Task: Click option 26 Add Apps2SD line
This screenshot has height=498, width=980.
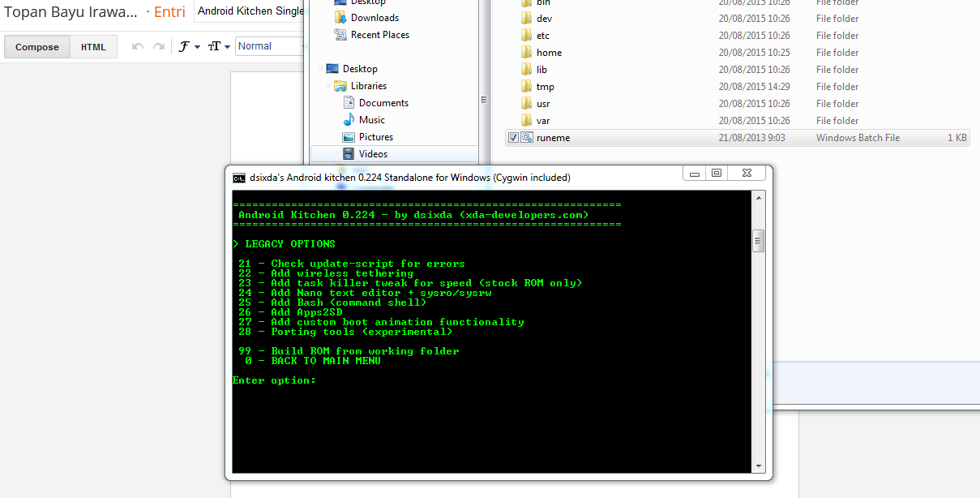Action: (x=290, y=312)
